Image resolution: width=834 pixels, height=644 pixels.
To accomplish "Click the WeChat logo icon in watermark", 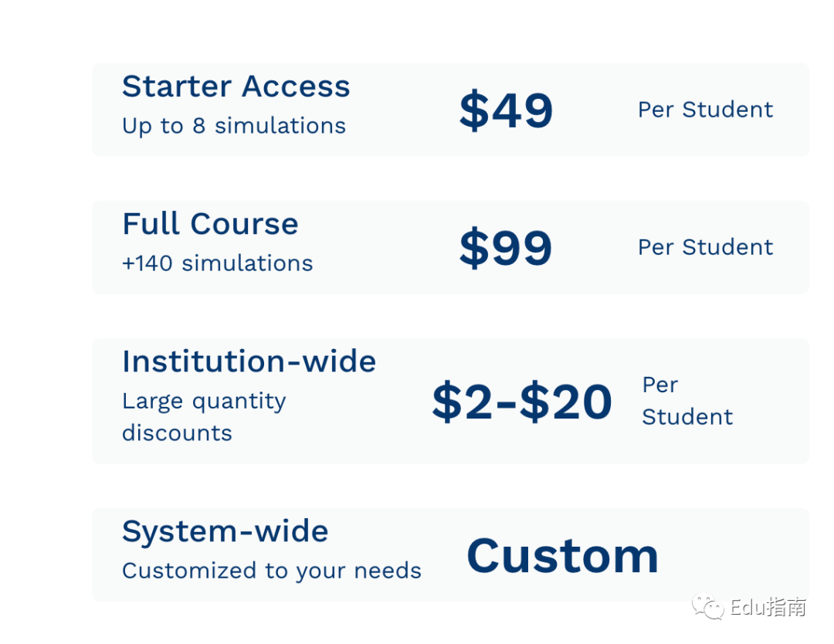I will click(x=707, y=607).
